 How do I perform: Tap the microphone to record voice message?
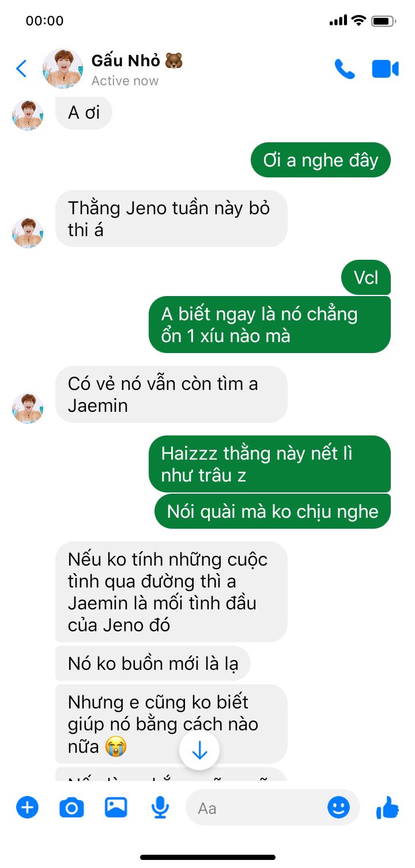[x=160, y=808]
